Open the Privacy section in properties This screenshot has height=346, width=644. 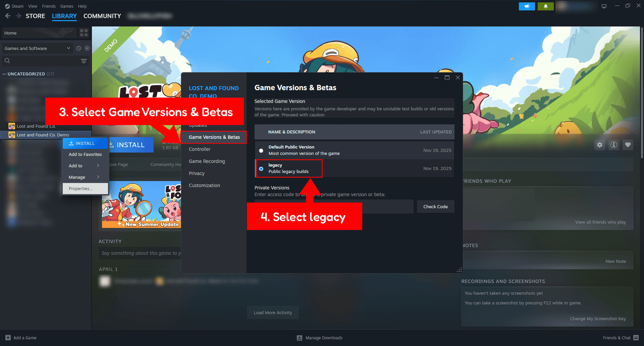click(197, 173)
